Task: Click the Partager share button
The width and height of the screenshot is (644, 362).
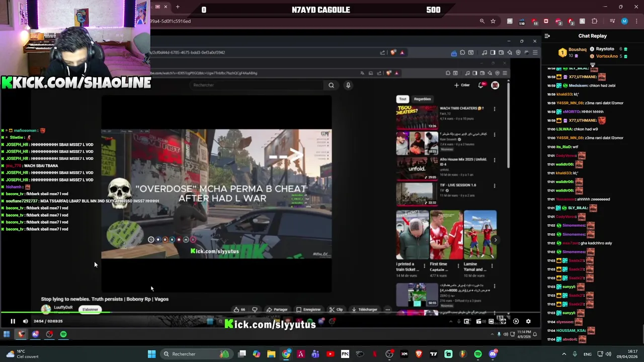Action: point(277,310)
